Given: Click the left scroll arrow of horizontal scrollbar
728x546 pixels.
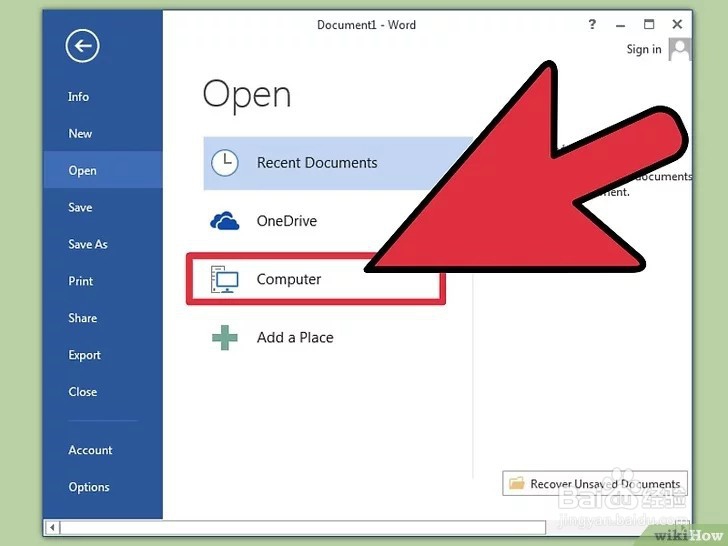Looking at the screenshot, I should pyautogui.click(x=52, y=527).
